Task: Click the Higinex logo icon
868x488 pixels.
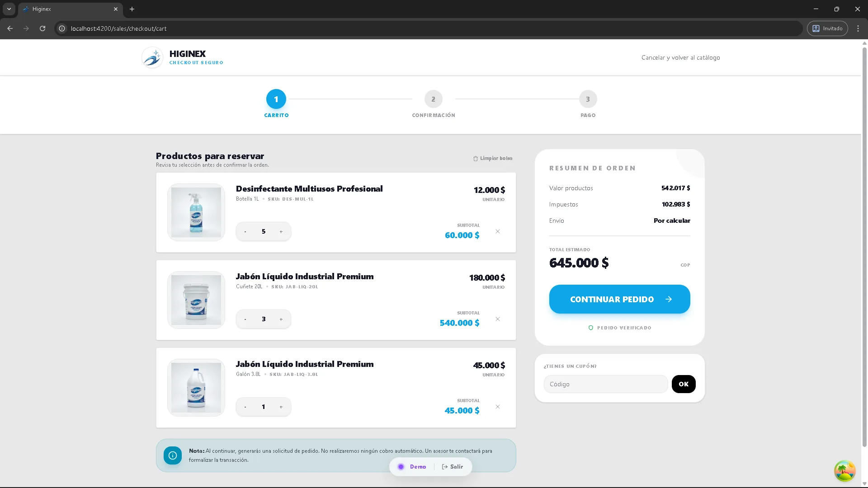Action: coord(152,57)
